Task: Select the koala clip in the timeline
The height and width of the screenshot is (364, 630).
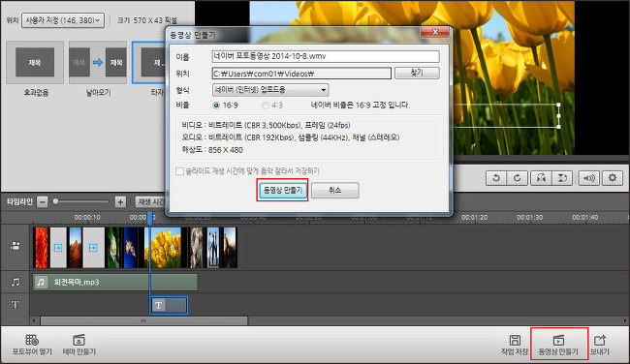Action: pos(196,248)
